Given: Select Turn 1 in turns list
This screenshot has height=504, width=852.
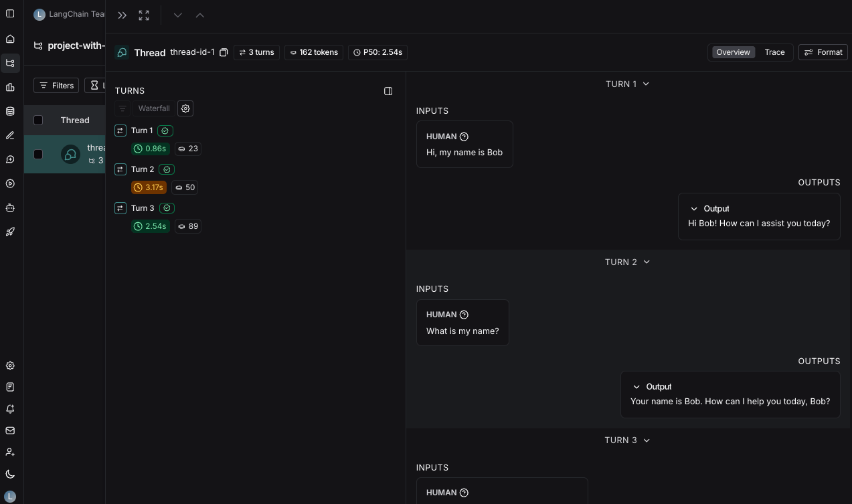Looking at the screenshot, I should click(142, 131).
